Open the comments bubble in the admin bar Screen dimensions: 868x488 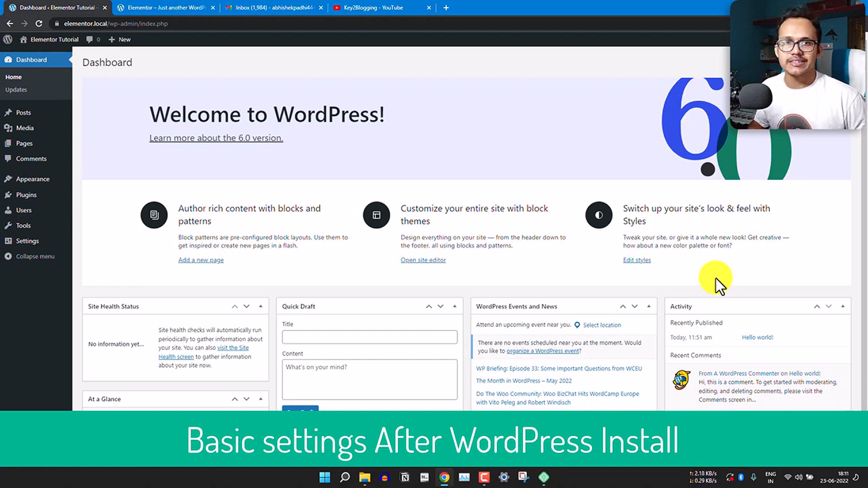click(x=93, y=39)
